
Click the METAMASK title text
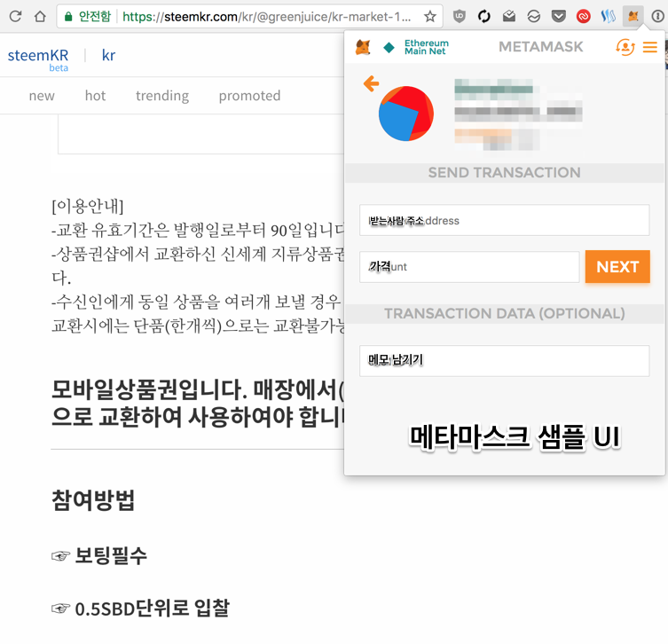(x=540, y=47)
